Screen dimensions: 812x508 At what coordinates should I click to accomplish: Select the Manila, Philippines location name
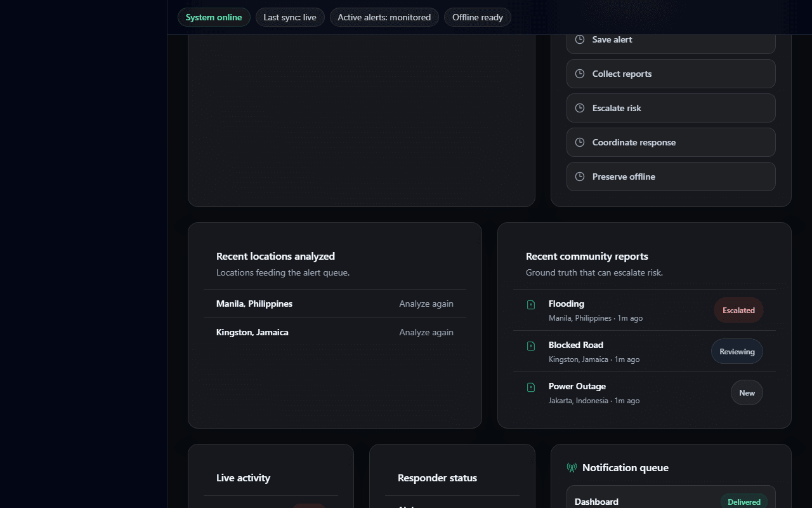(254, 304)
